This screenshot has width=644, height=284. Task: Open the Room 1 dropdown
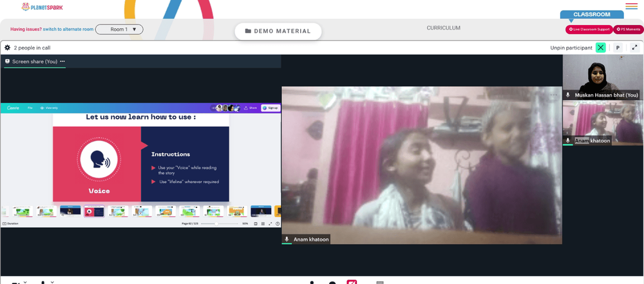[x=119, y=29]
